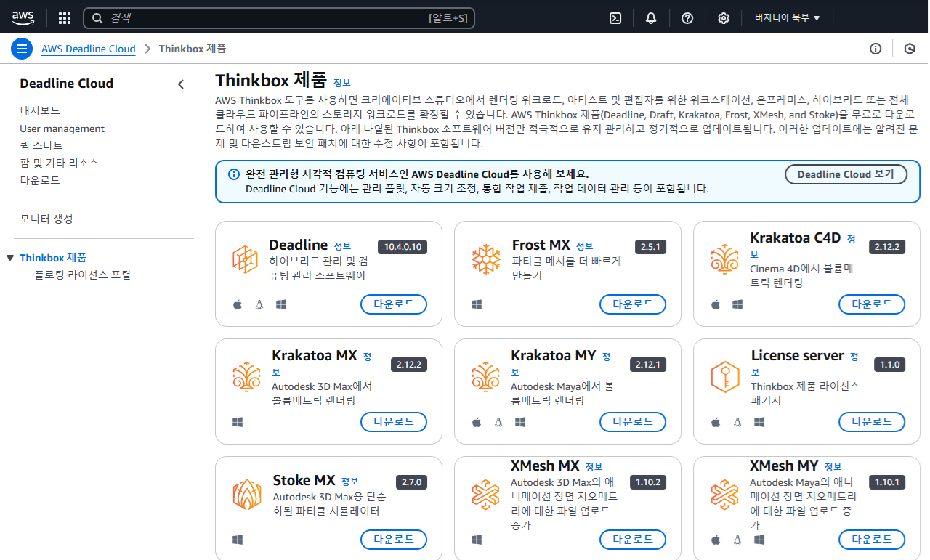This screenshot has width=930, height=560.
Task: Follow the AWS Deadline Cloud breadcrumb link
Action: pos(89,49)
